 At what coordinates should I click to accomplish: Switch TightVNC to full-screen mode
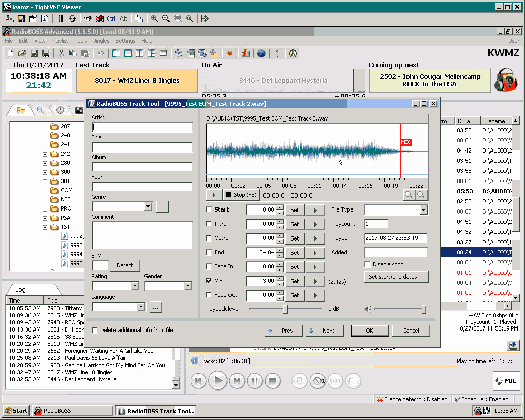[x=205, y=19]
